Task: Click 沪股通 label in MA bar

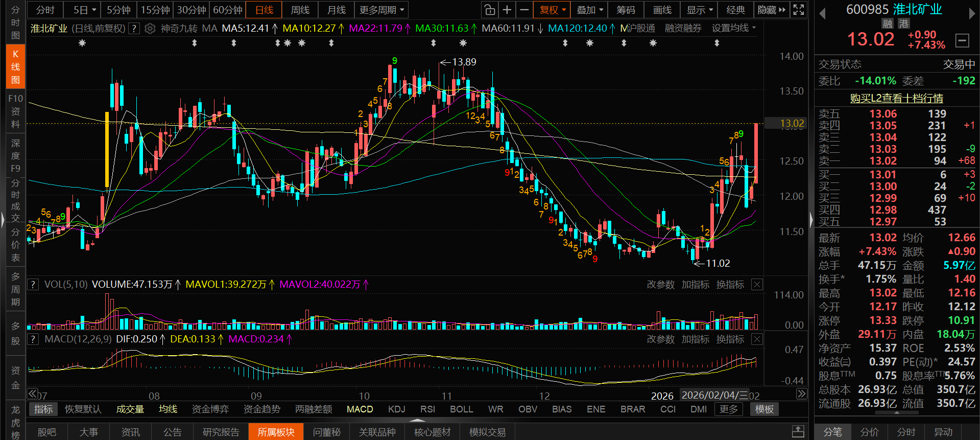Action: pyautogui.click(x=641, y=28)
